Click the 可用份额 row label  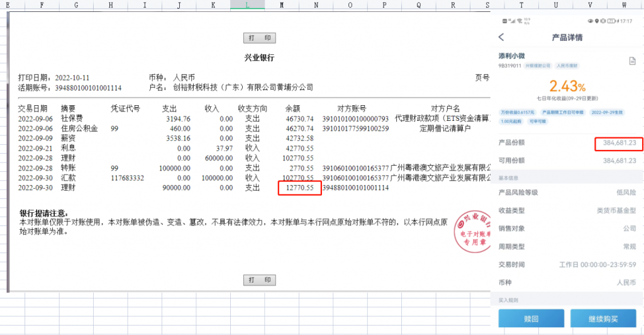512,161
